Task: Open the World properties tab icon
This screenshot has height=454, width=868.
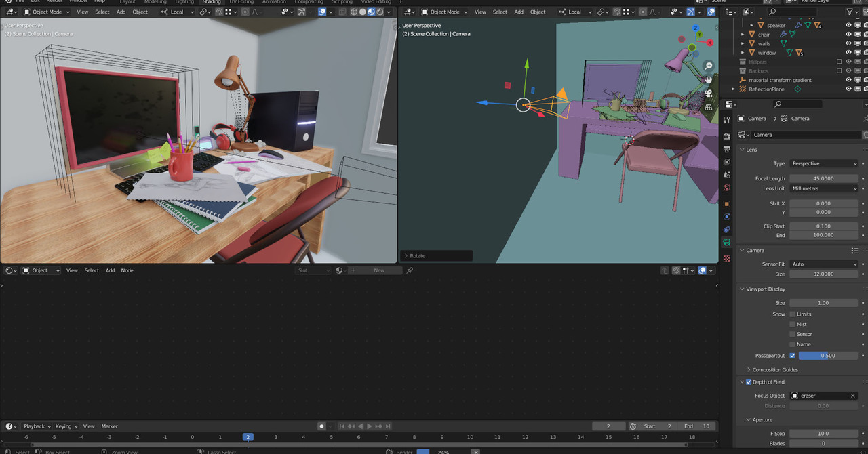Action: pyautogui.click(x=727, y=188)
